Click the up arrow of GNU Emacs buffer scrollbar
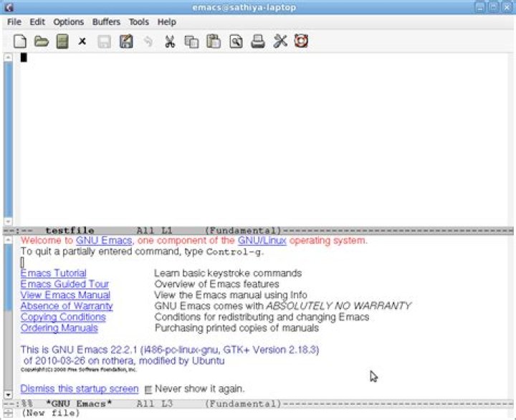The width and height of the screenshot is (516, 420). 8,240
